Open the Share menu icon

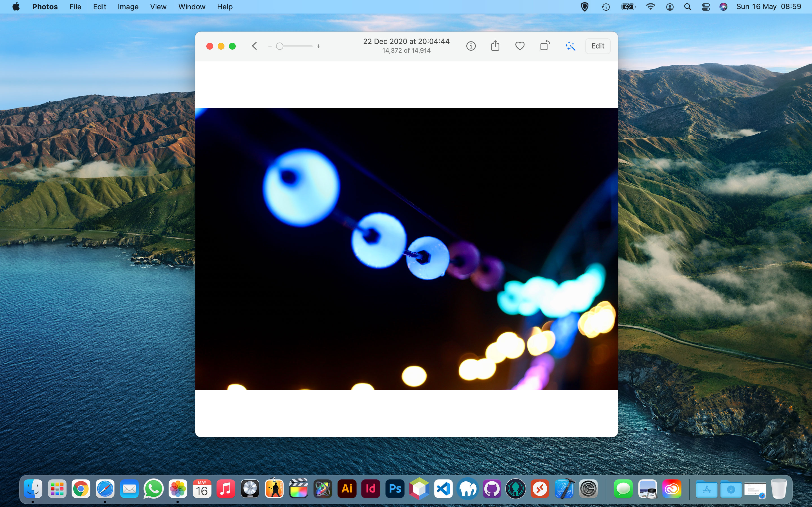coord(495,46)
